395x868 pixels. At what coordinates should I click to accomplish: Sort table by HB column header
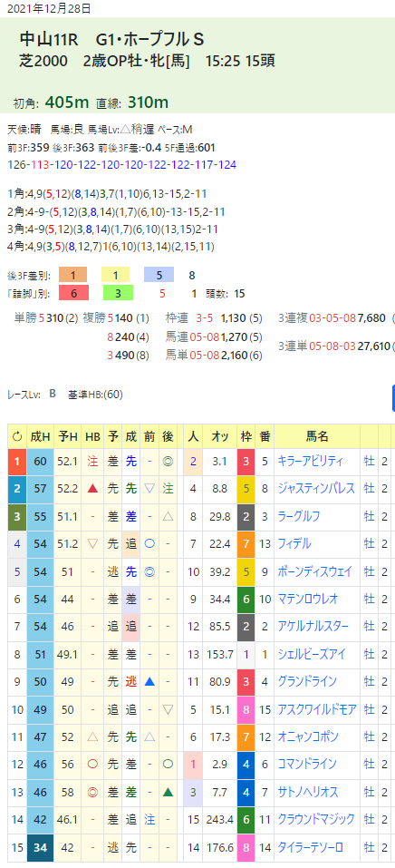pos(92,436)
